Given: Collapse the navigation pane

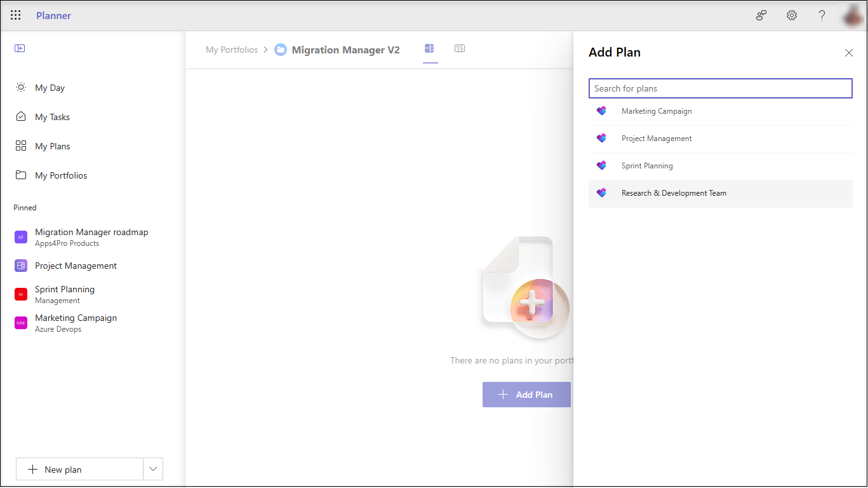Looking at the screenshot, I should pos(19,48).
